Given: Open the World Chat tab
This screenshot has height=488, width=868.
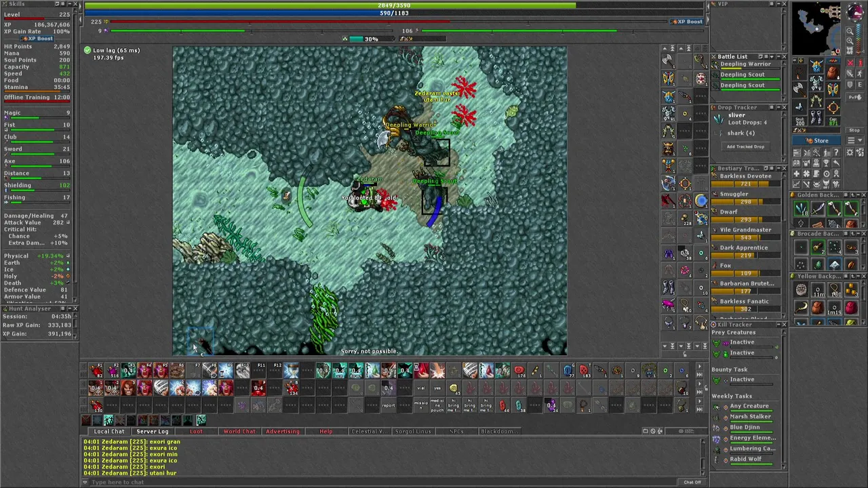Looking at the screenshot, I should click(239, 431).
